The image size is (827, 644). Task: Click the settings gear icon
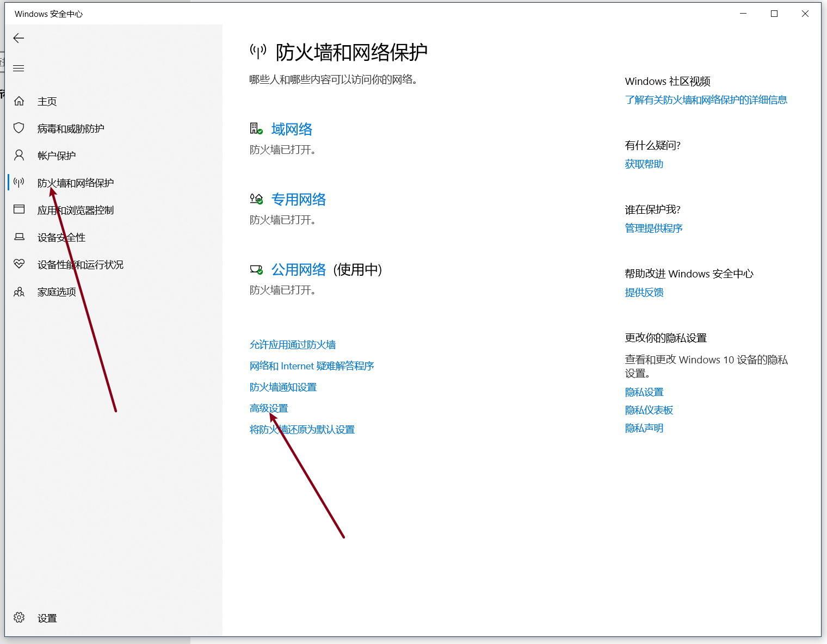coord(19,617)
